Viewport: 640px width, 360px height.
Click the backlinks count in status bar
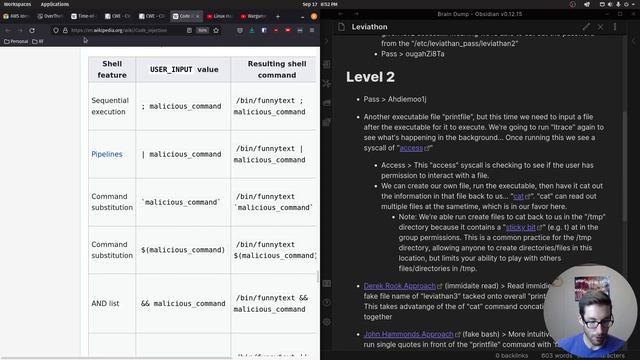coord(511,356)
